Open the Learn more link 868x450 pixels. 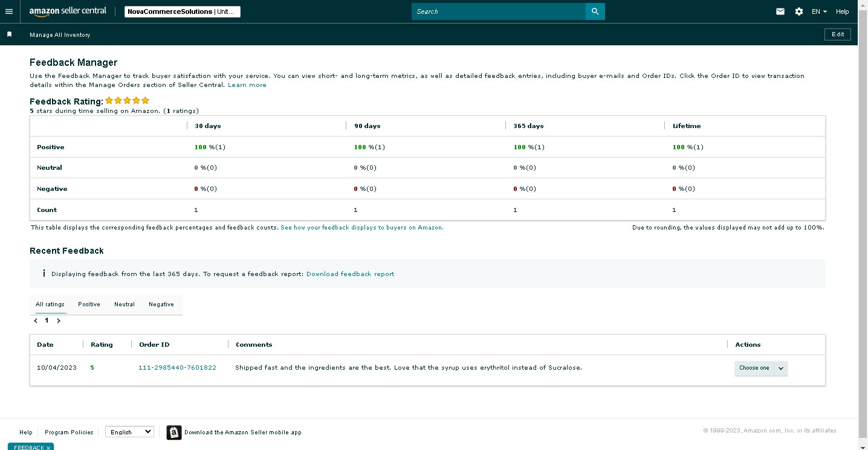tap(247, 85)
